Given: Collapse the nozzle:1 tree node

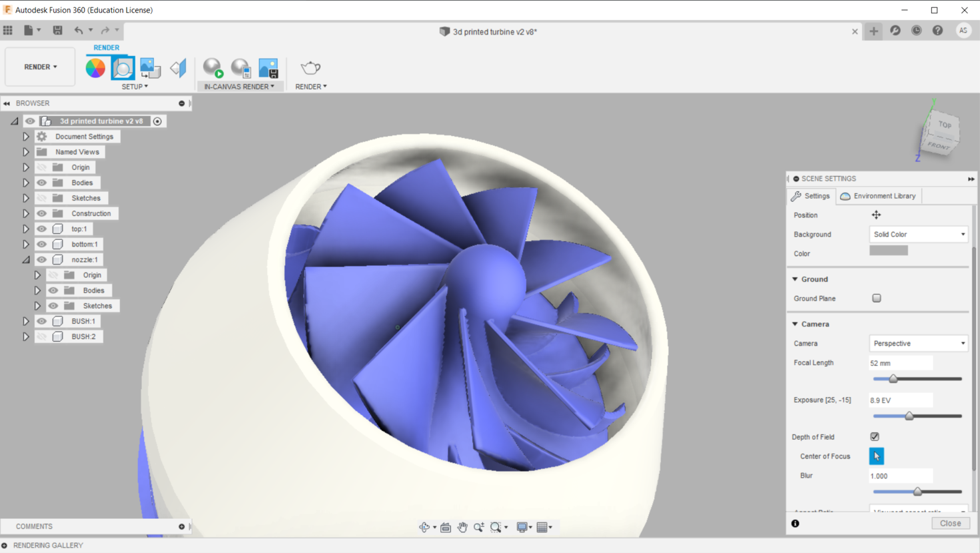Looking at the screenshot, I should pyautogui.click(x=26, y=259).
